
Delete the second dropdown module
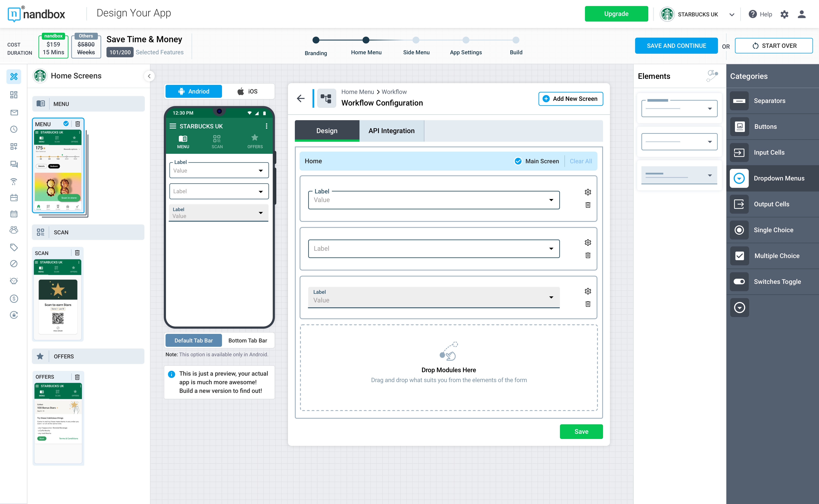588,255
